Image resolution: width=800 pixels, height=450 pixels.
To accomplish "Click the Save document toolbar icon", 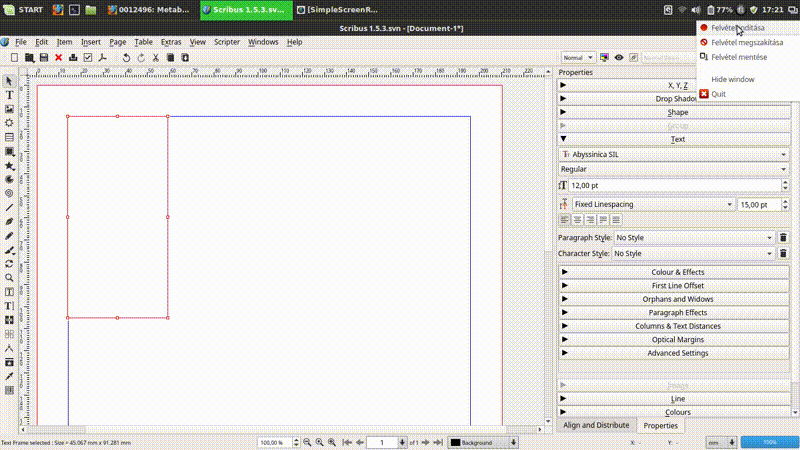I will point(44,58).
